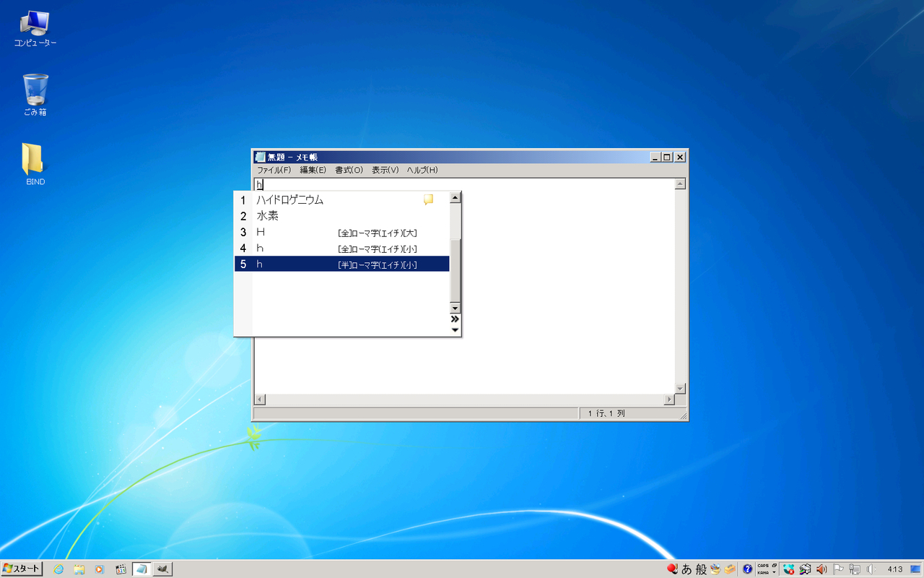Viewport: 924px width, 578px height.
Task: Click the show desktop button
Action: coord(915,569)
